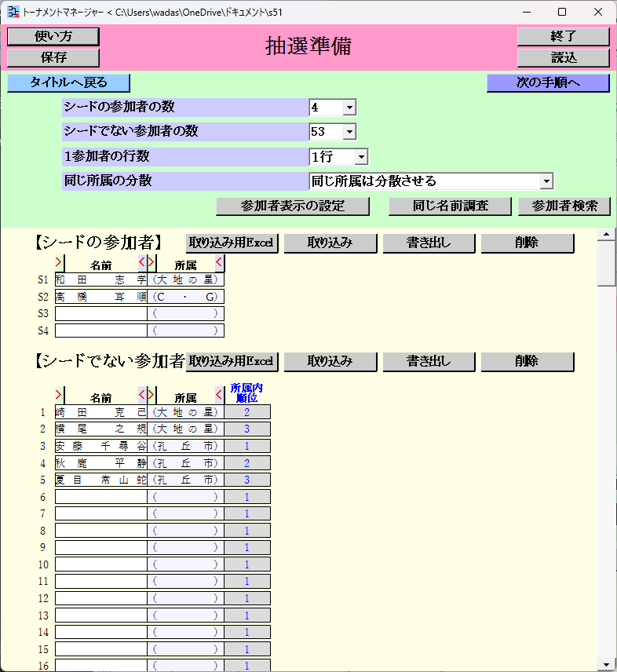This screenshot has height=672, width=617.
Task: Click row 3 affiliation 孔丘市
Action: pos(185,446)
